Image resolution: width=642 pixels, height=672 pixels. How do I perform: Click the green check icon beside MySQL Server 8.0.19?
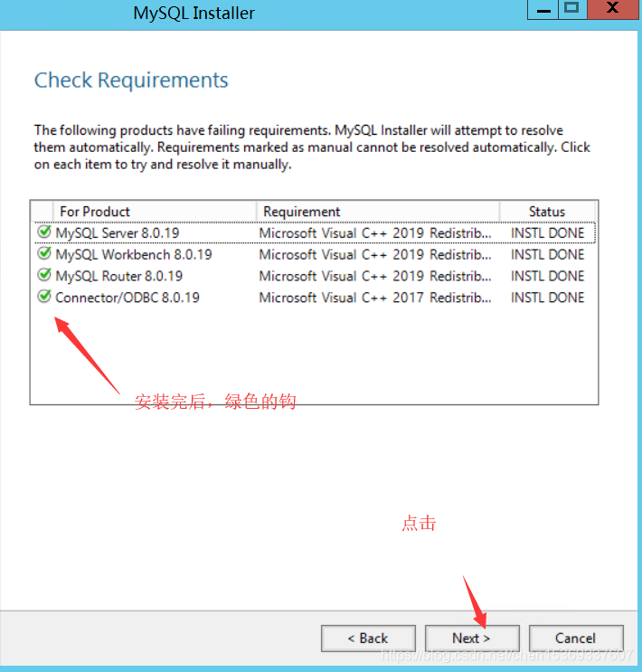coord(43,232)
